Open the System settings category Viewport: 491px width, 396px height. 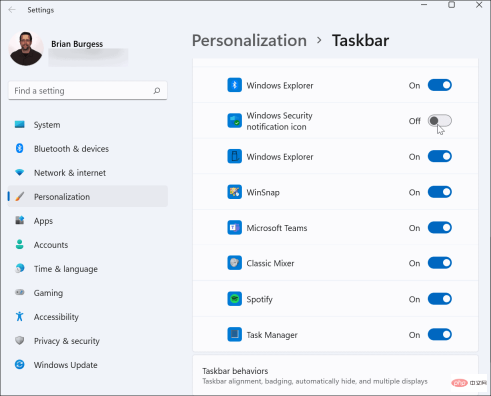(88, 125)
